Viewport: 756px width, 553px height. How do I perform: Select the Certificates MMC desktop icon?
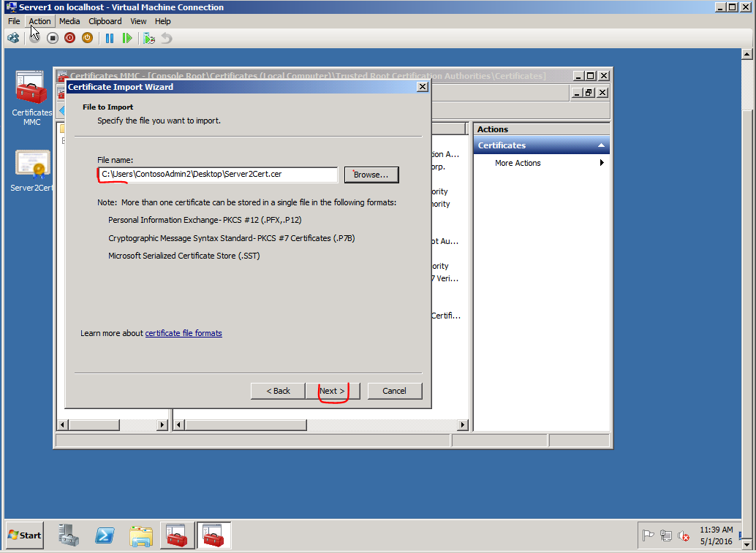32,99
